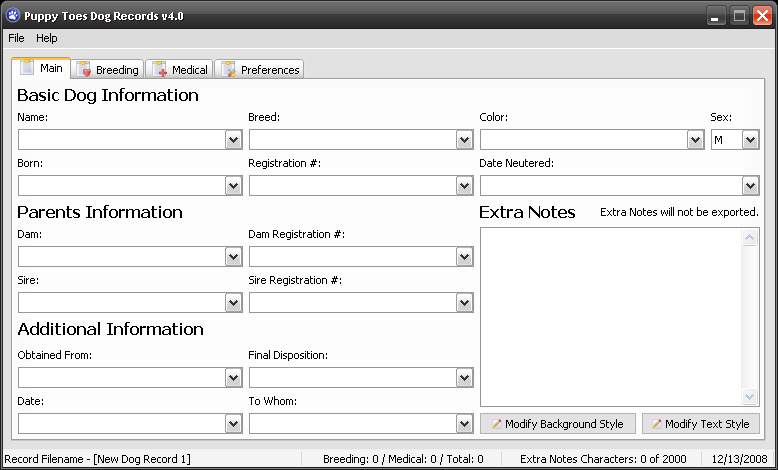Open the File menu
The height and width of the screenshot is (470, 778).
(16, 38)
